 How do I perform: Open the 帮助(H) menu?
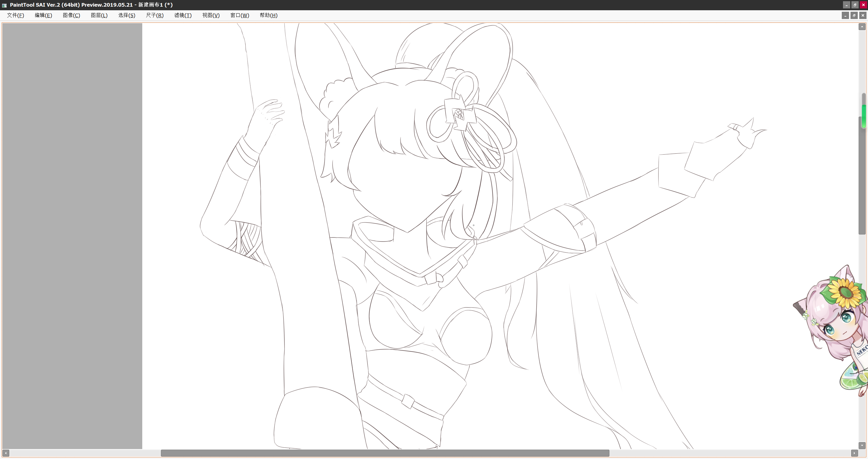(269, 15)
